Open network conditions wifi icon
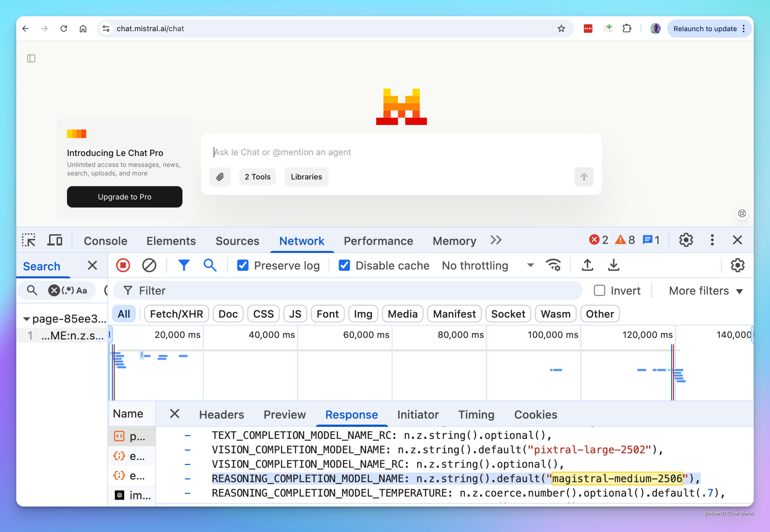The width and height of the screenshot is (770, 532). [553, 266]
